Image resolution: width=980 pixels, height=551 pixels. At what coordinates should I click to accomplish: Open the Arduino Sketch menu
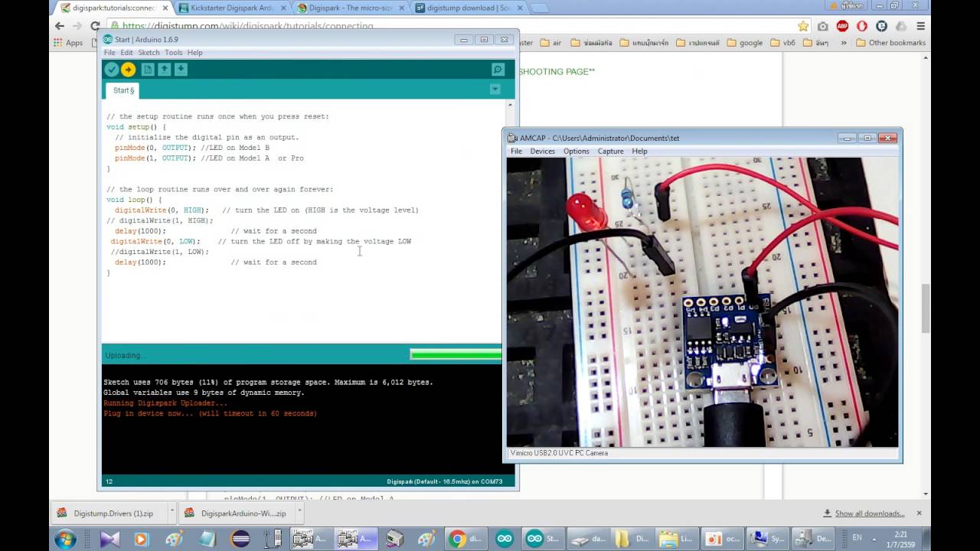point(149,53)
